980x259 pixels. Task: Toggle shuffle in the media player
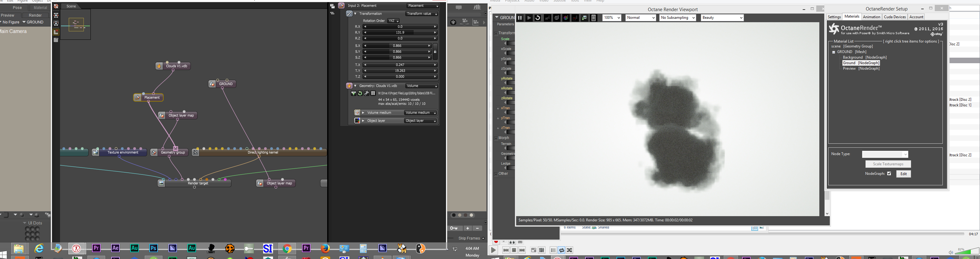point(569,250)
